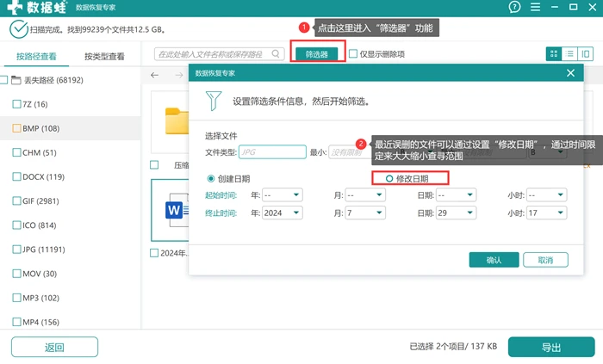The height and width of the screenshot is (364, 603).
Task: Expand the end time year 2024 dropdown
Action: point(282,213)
